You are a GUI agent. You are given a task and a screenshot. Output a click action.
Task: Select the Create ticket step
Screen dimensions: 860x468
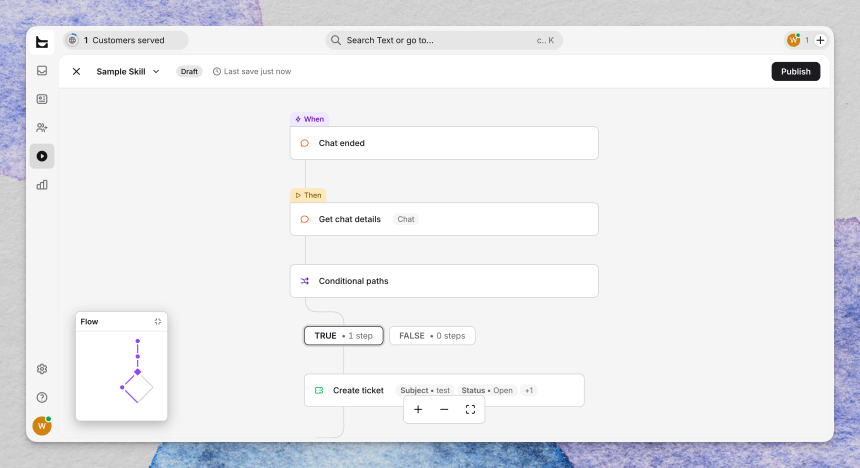tap(444, 390)
